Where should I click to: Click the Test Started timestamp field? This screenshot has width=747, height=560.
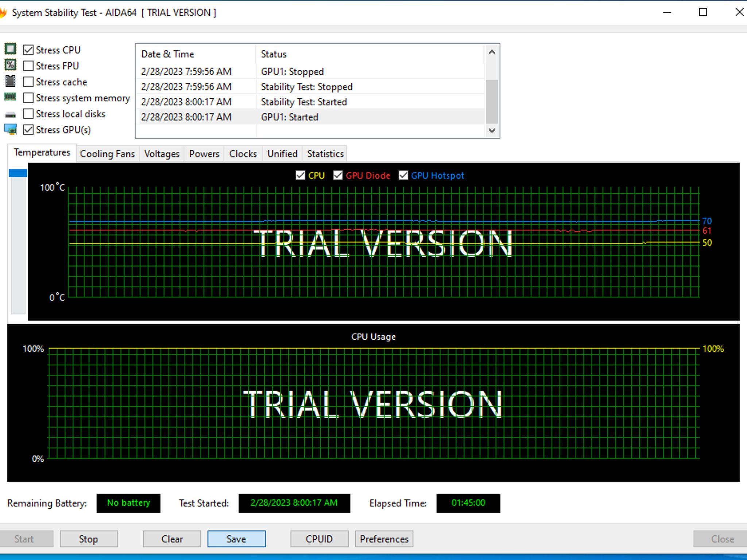(x=294, y=503)
